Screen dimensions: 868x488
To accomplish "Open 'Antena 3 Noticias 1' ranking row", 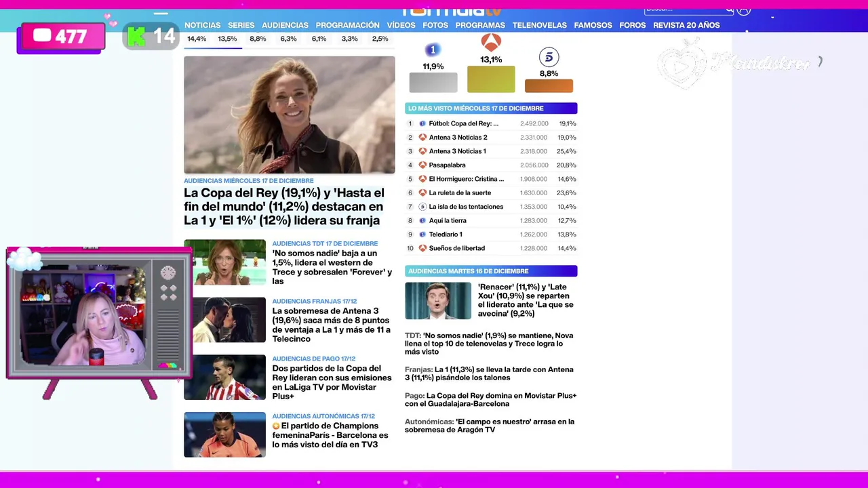I will (491, 151).
